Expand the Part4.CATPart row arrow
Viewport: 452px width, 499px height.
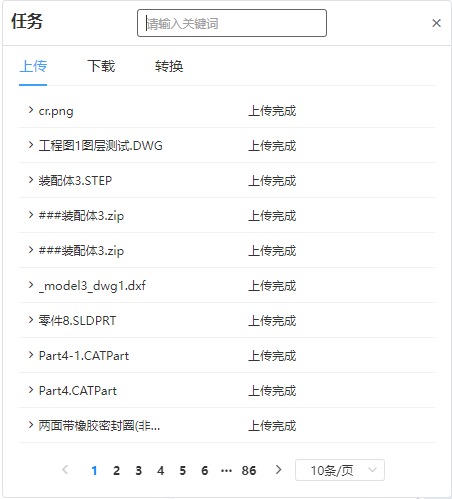[x=31, y=390]
